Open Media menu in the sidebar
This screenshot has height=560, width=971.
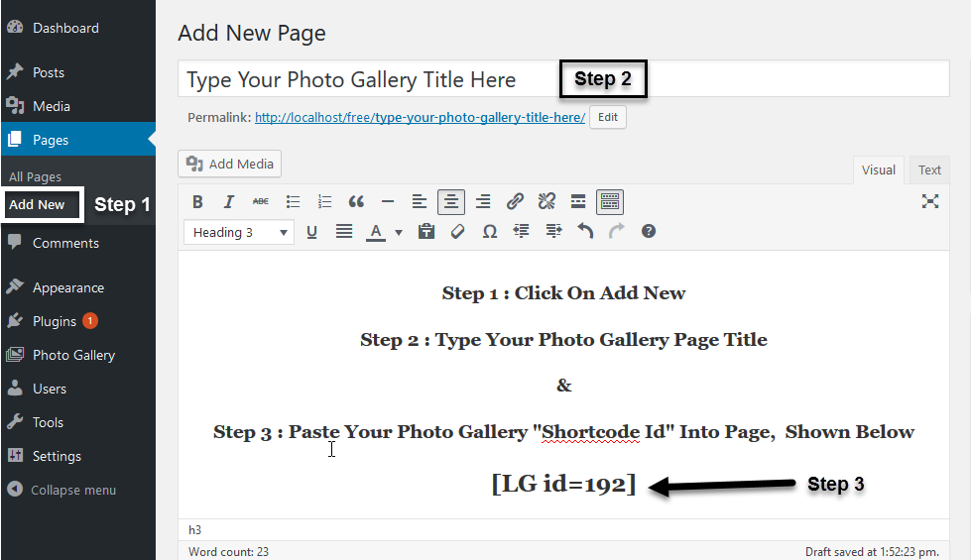pyautogui.click(x=78, y=106)
